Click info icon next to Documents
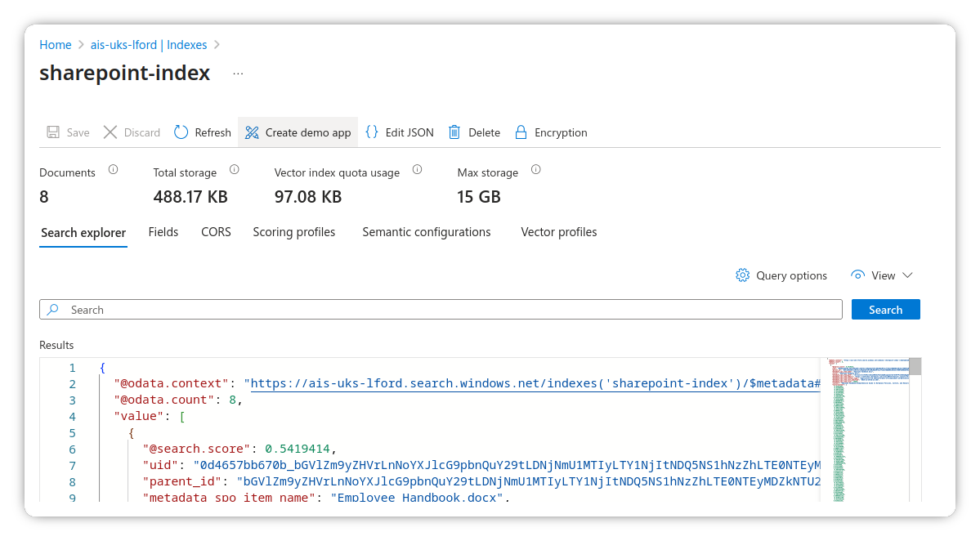Screen dimensions: 980x541 pos(114,170)
